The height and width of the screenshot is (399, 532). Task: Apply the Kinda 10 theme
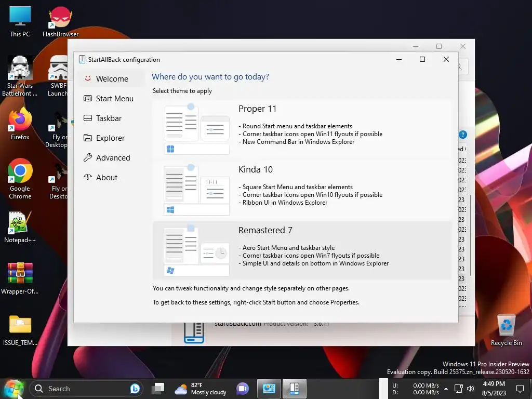pos(302,190)
